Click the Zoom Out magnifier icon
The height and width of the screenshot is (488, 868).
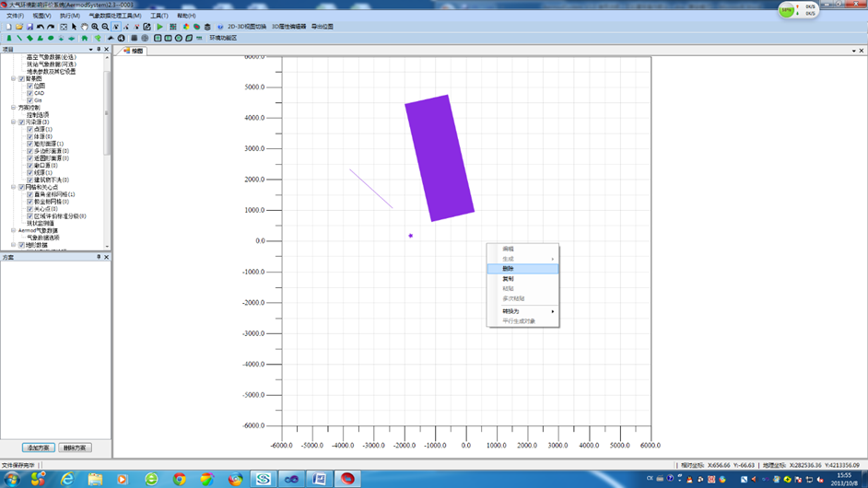[x=105, y=27]
